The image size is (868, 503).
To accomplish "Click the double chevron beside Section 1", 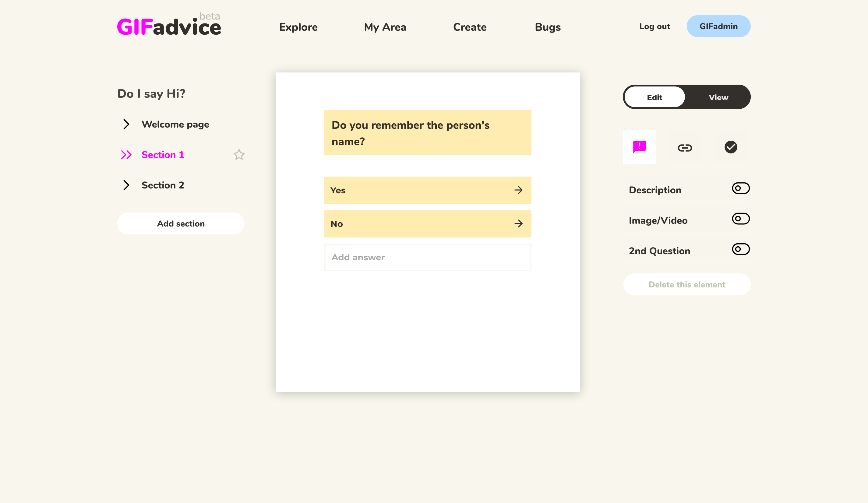I will 126,155.
